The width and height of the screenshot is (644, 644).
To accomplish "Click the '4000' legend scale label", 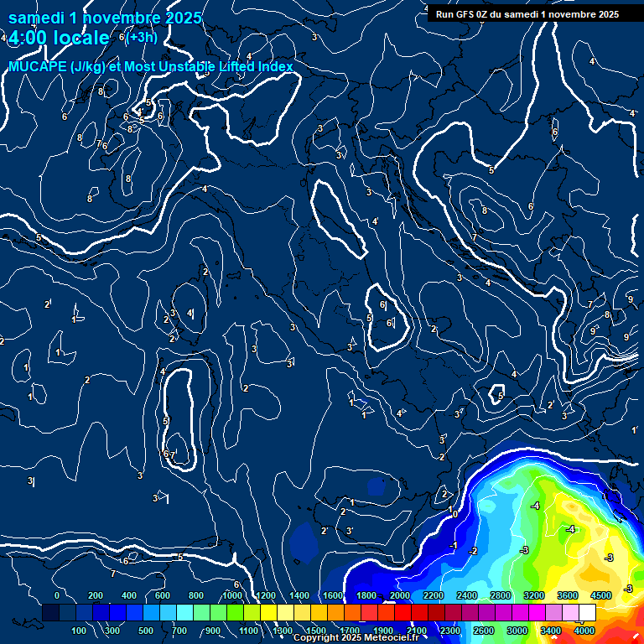I will (x=584, y=631).
